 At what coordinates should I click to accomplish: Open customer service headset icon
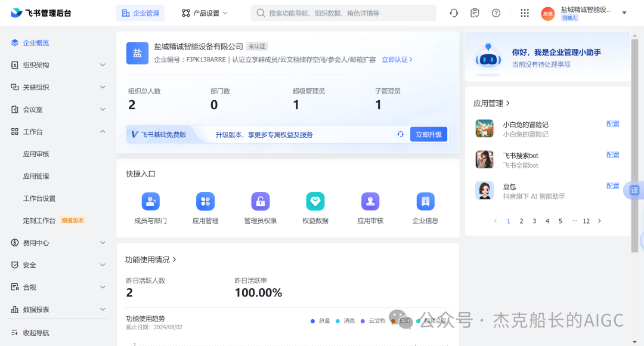pos(454,13)
